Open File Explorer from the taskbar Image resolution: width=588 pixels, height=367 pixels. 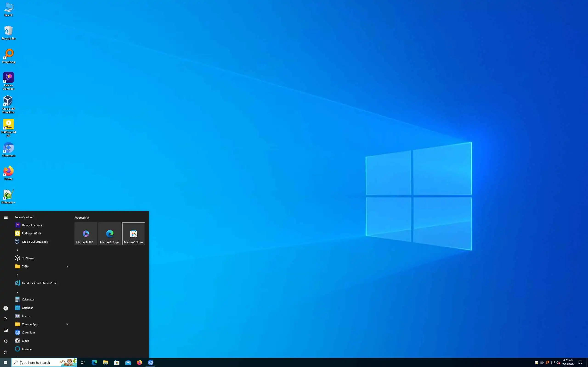coord(105,362)
